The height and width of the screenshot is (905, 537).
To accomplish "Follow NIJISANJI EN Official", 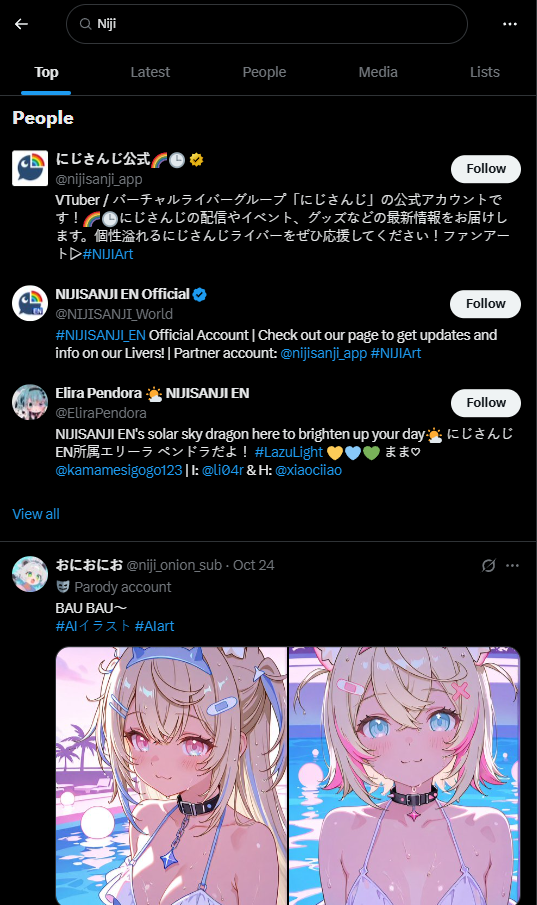I will click(486, 304).
